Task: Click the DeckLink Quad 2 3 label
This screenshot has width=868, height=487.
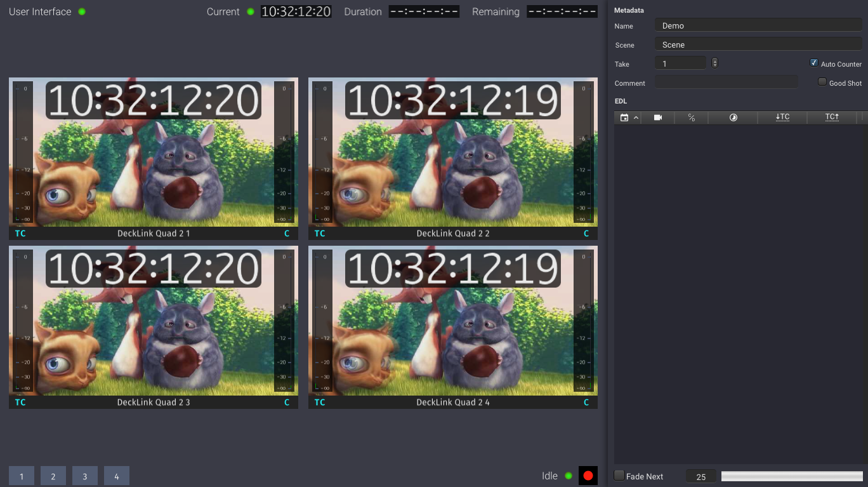Action: (154, 403)
